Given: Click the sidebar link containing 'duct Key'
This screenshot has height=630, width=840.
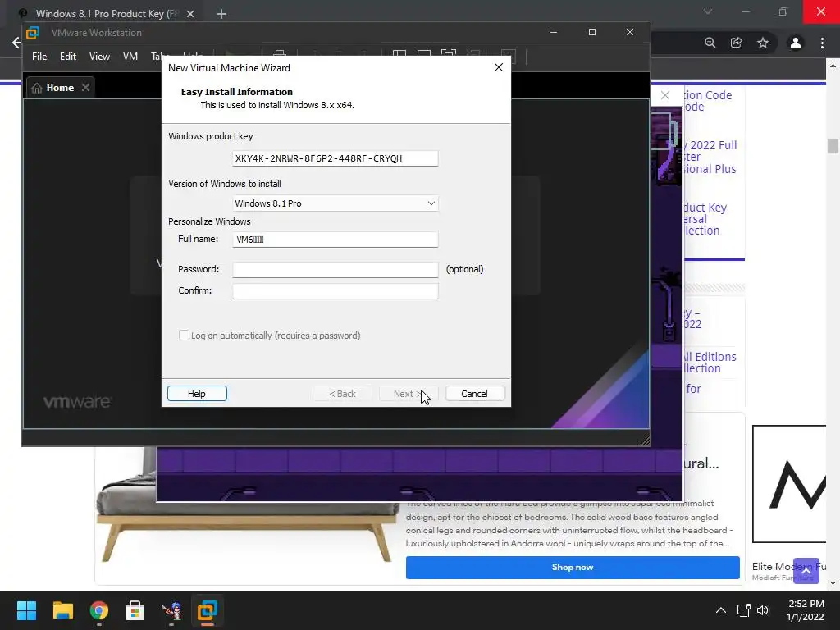Looking at the screenshot, I should (705, 219).
